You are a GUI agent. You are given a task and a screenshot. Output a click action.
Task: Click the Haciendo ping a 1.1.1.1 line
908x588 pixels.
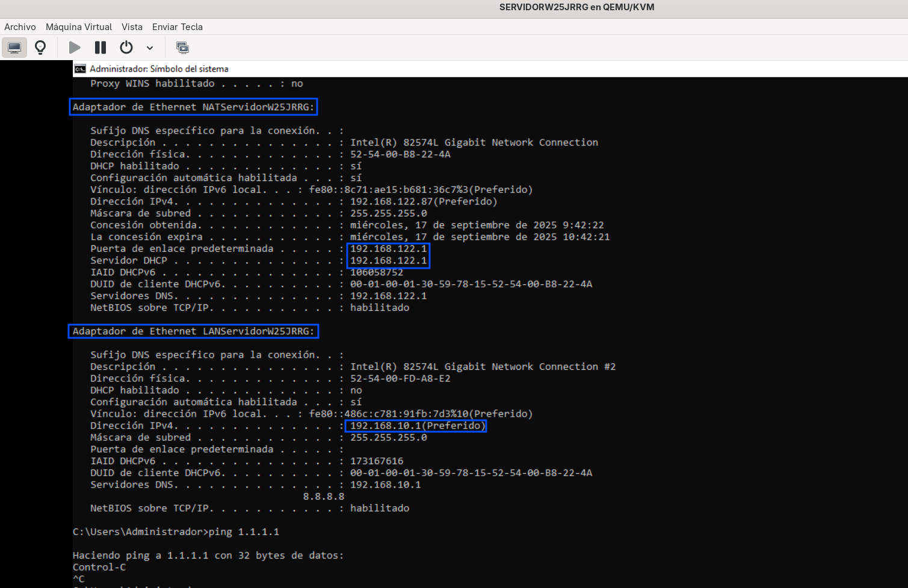pyautogui.click(x=208, y=556)
